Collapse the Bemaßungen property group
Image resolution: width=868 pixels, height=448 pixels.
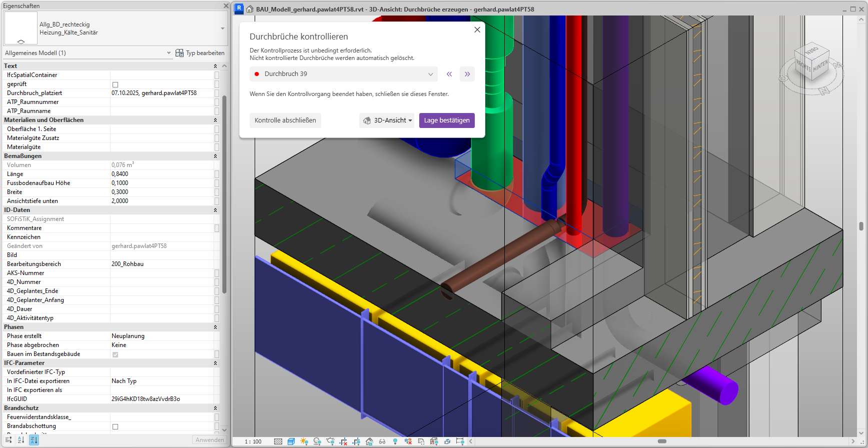[215, 156]
